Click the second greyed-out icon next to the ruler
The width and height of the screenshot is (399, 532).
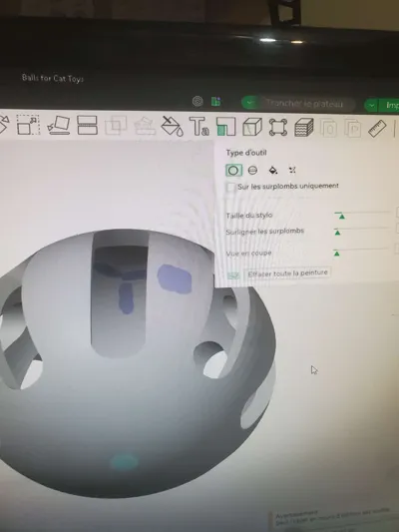click(x=352, y=129)
